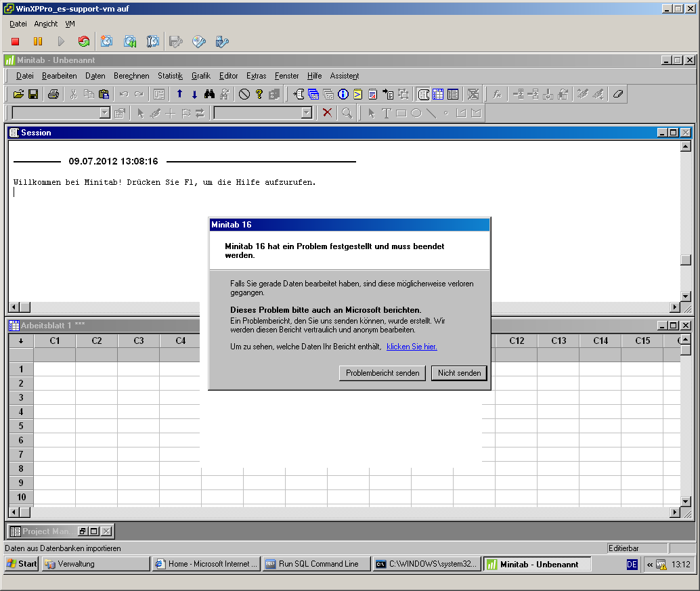Click the Session horizontal scroll left arrow
700x591 pixels.
coord(14,307)
